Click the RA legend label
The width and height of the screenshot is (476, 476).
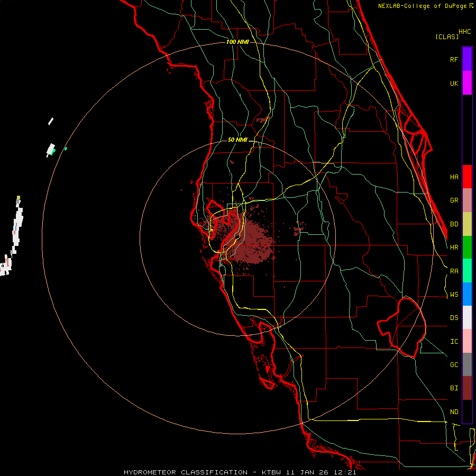coord(454,271)
